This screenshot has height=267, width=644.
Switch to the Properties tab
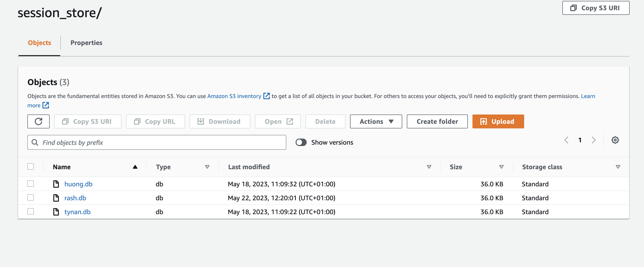coord(86,43)
